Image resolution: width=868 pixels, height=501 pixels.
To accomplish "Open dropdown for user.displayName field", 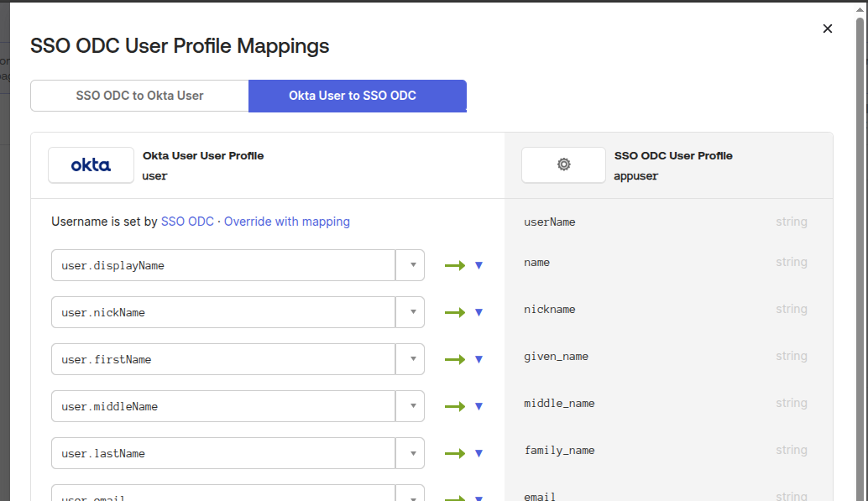I will tap(410, 265).
